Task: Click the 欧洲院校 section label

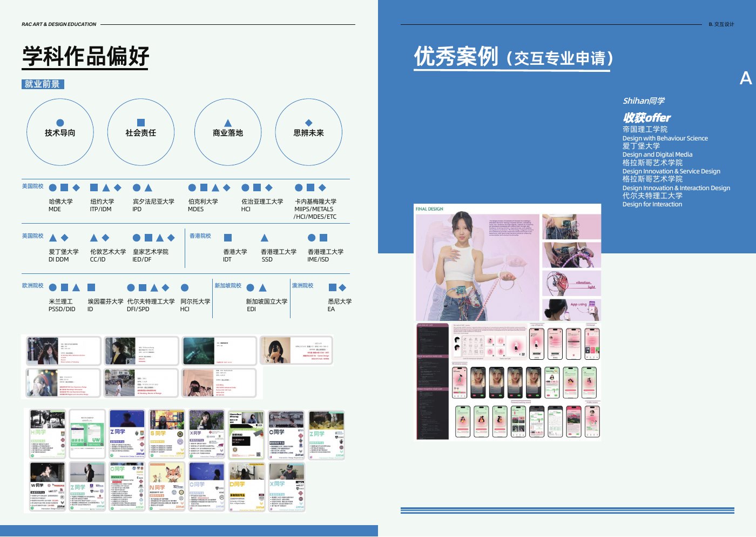Action: pos(33,286)
